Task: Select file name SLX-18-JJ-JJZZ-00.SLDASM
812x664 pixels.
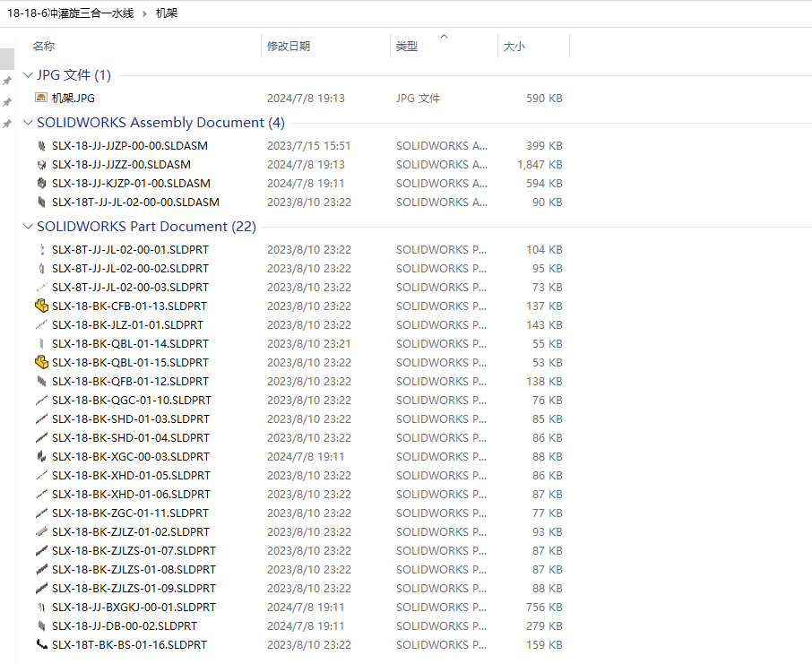Action: pos(121,165)
